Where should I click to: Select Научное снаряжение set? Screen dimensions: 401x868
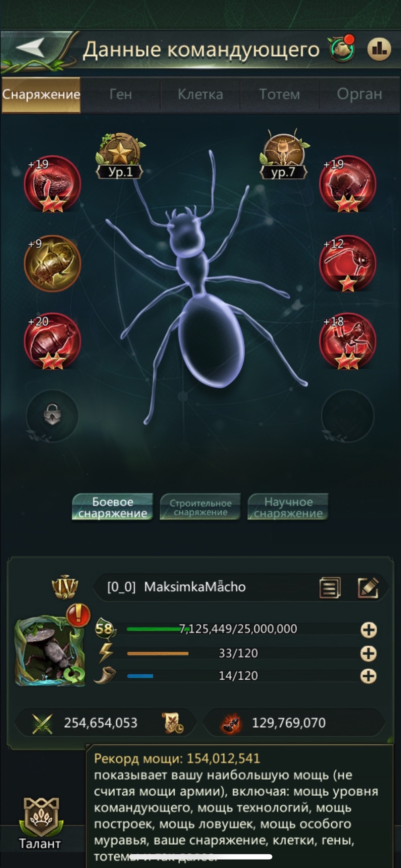point(288,507)
